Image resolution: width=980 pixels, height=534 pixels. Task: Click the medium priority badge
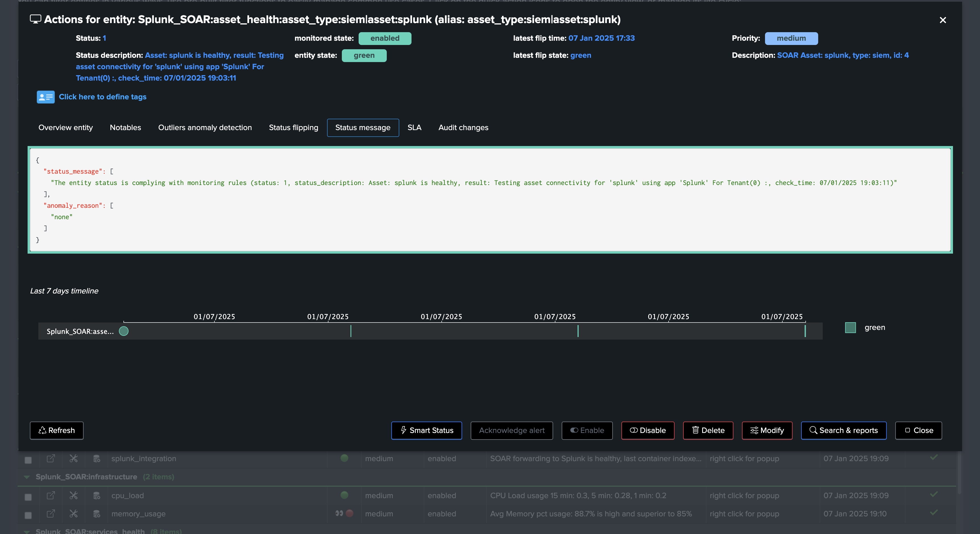pos(791,38)
